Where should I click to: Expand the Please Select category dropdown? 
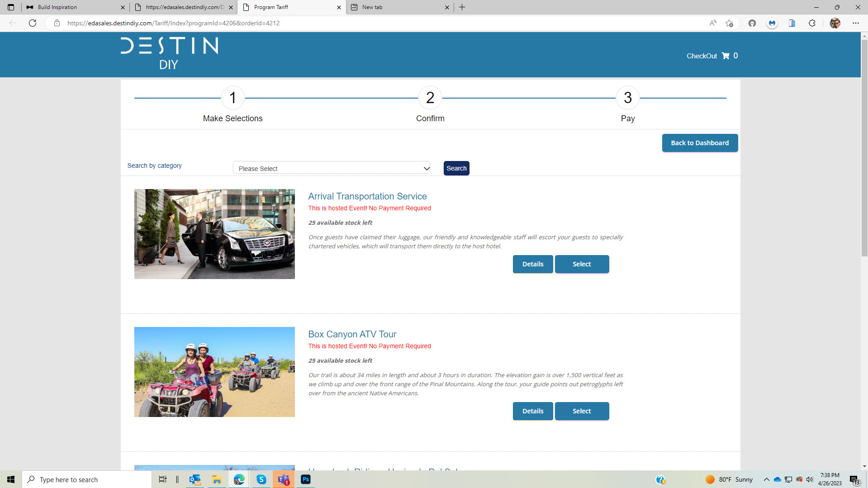(332, 168)
